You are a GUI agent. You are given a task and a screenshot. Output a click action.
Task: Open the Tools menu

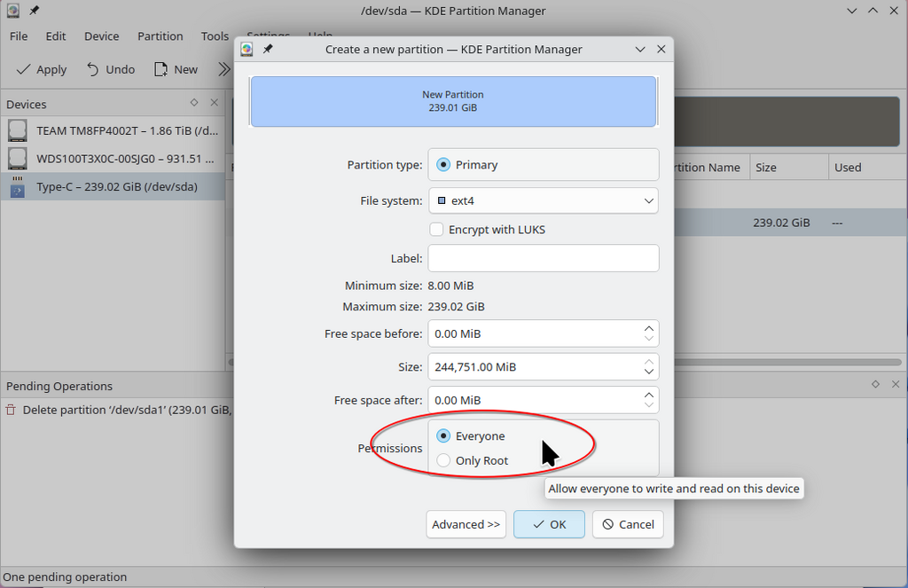[215, 35]
